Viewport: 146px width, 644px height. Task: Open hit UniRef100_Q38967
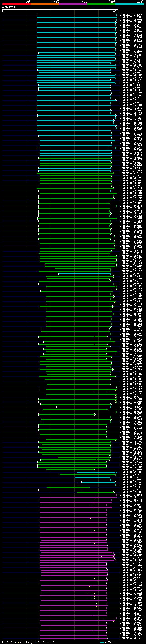tap(131, 15)
